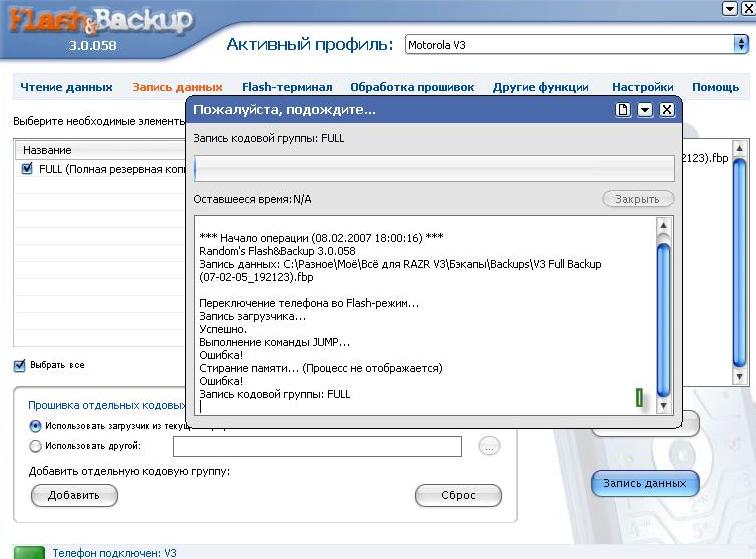Click the dialog's minimize arrow icon
Image resolution: width=756 pixels, height=559 pixels.
[645, 110]
